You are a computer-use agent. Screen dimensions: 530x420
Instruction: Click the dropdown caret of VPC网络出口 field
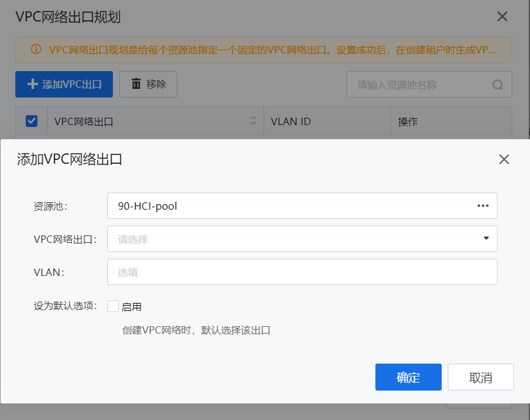click(486, 239)
